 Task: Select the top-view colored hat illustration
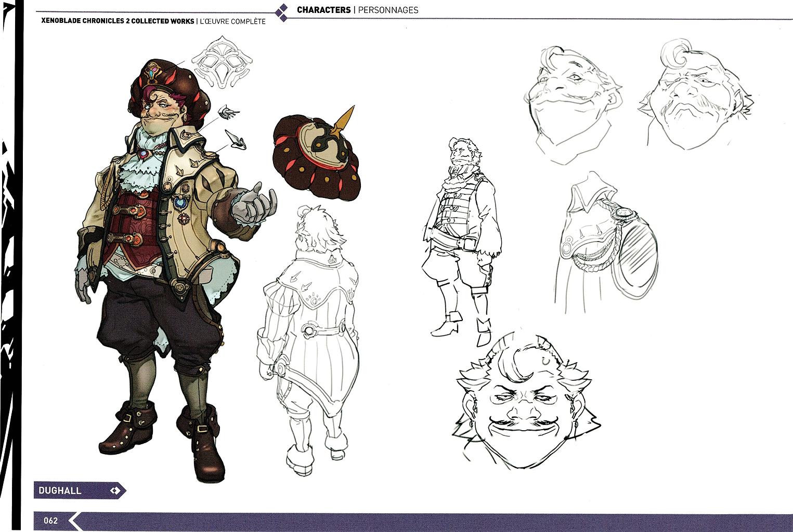point(317,157)
